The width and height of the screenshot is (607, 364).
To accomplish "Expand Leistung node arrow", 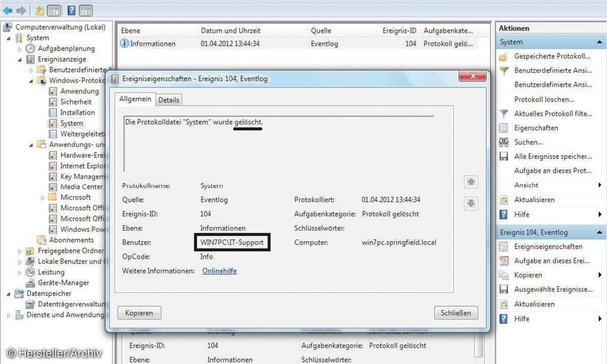I will coord(20,272).
